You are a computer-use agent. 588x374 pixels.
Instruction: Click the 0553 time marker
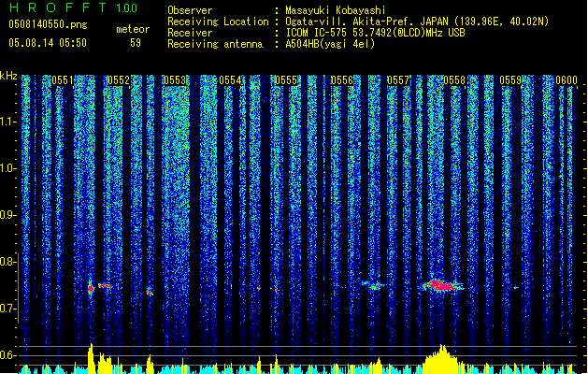pyautogui.click(x=175, y=80)
